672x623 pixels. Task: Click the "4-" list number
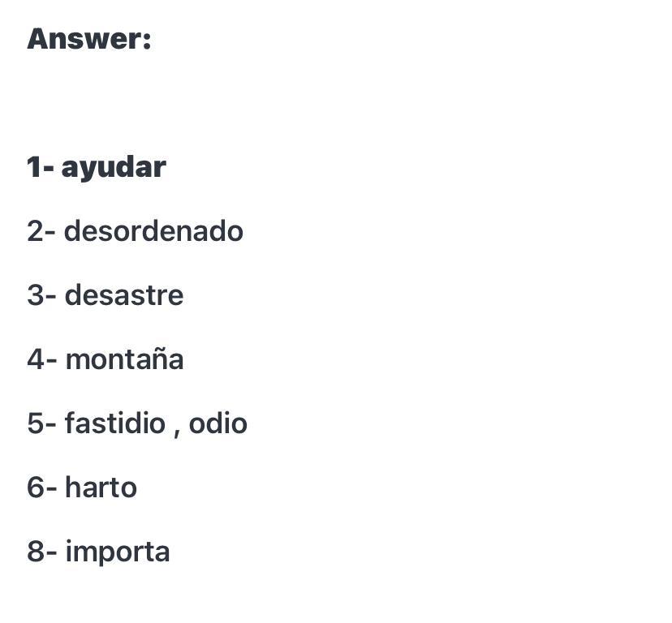tap(41, 359)
